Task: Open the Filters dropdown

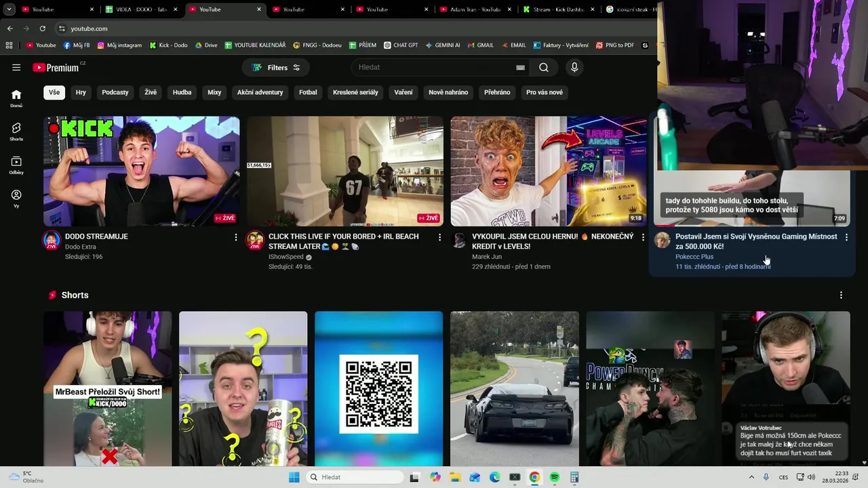Action: [275, 67]
